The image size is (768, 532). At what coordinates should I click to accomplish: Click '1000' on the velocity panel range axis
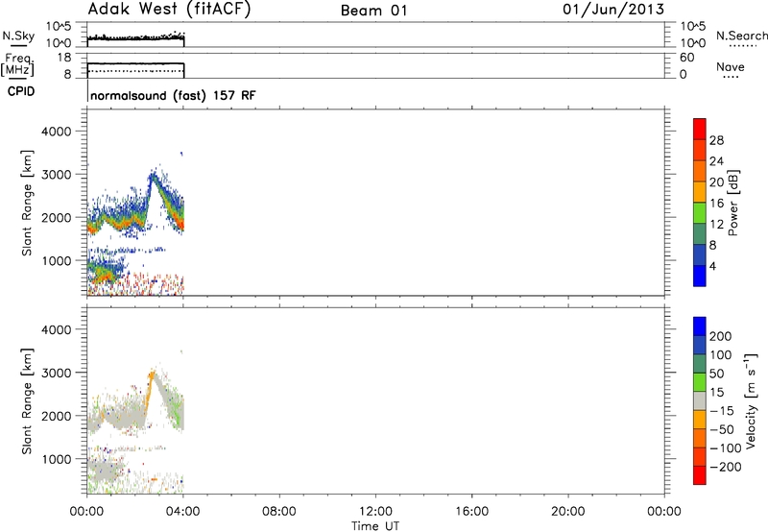[x=56, y=459]
